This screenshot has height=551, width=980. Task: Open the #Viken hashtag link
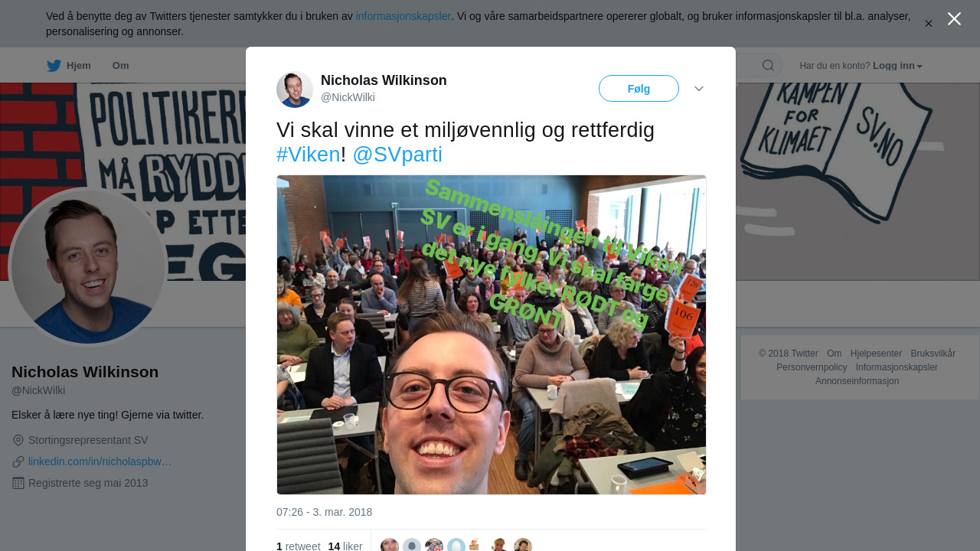point(309,155)
